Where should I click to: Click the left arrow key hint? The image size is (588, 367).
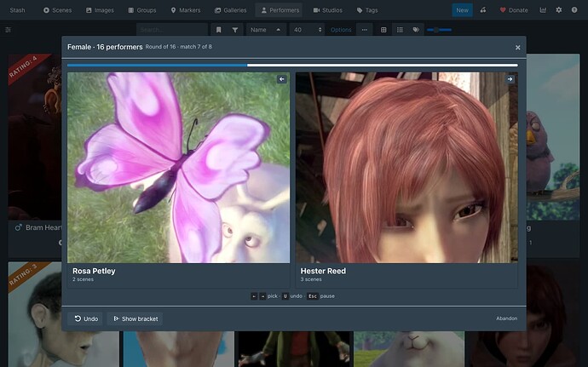(x=254, y=296)
